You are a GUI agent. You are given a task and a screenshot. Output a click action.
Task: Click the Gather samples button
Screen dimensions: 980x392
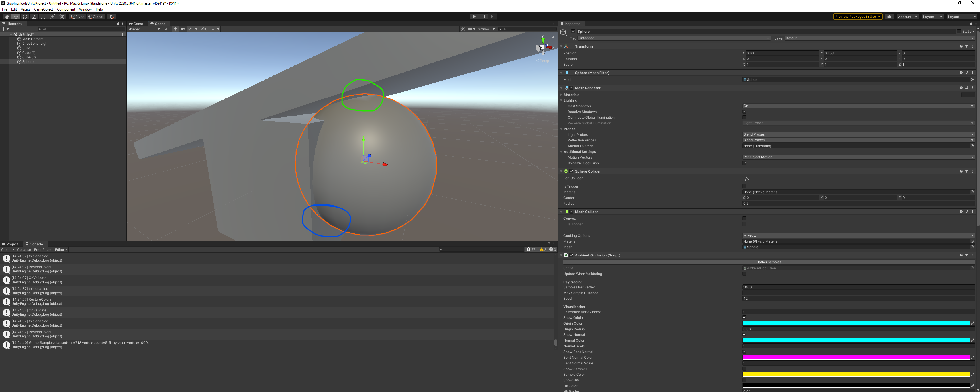(x=769, y=262)
